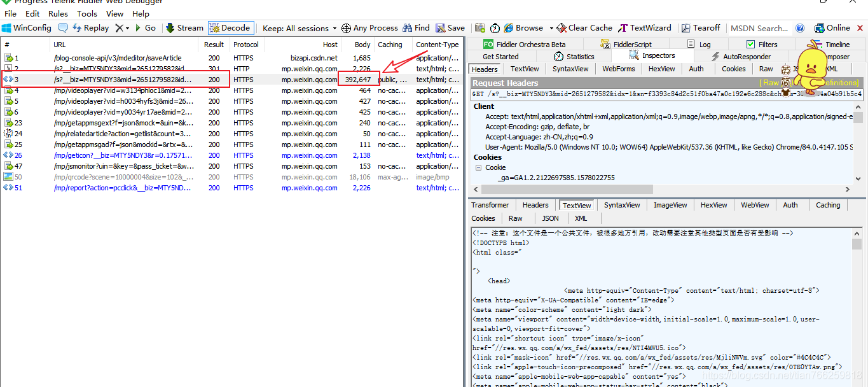Click Browse to launch the browser
Image resolution: width=868 pixels, height=387 pixels.
[x=523, y=28]
